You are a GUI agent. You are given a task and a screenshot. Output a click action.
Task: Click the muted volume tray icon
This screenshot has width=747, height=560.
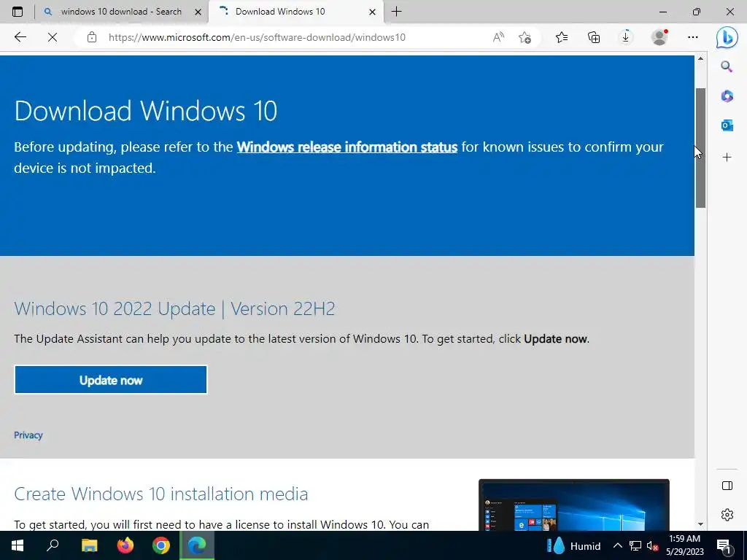[652, 545]
